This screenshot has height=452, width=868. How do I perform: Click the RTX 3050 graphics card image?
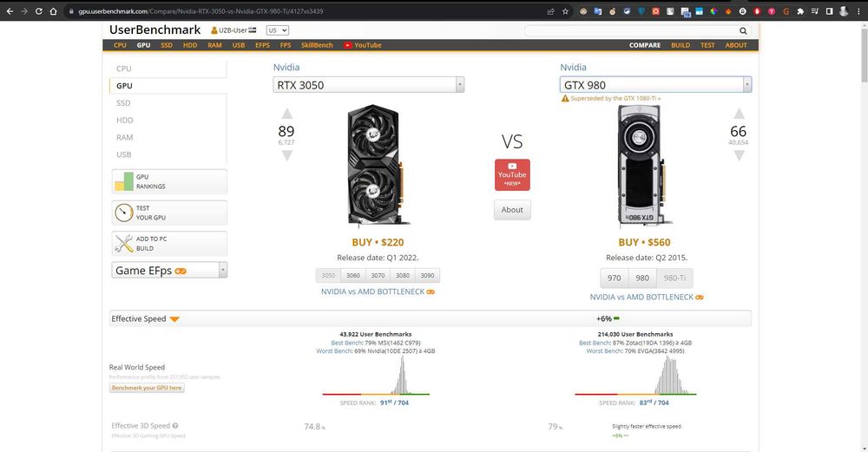[377, 164]
